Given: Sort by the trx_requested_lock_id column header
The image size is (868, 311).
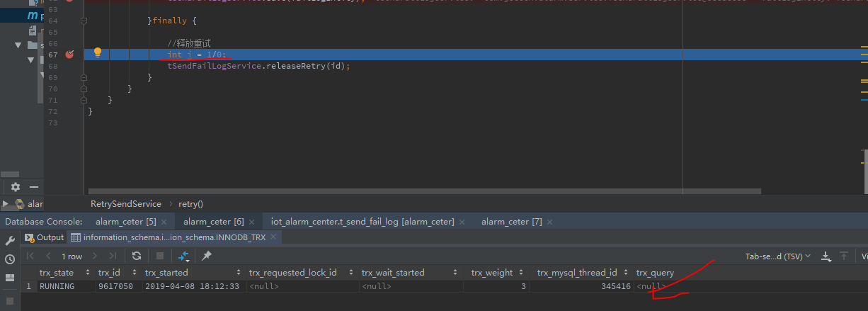Looking at the screenshot, I should tap(302, 273).
